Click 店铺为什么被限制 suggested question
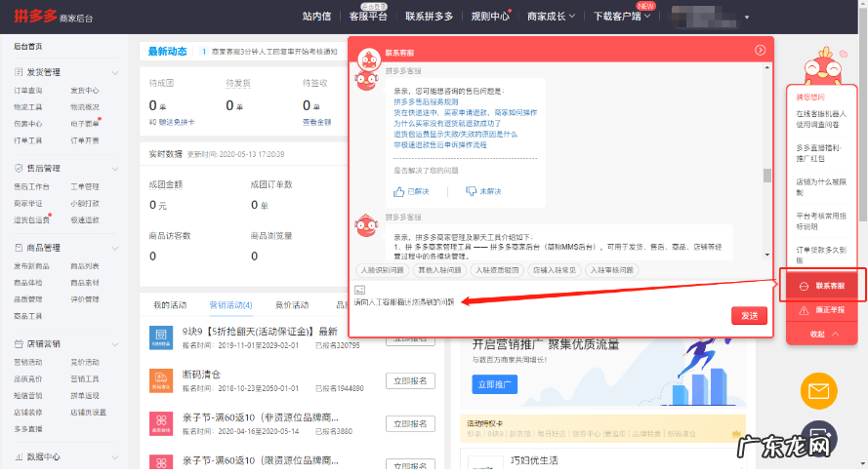The image size is (868, 475). click(821, 187)
